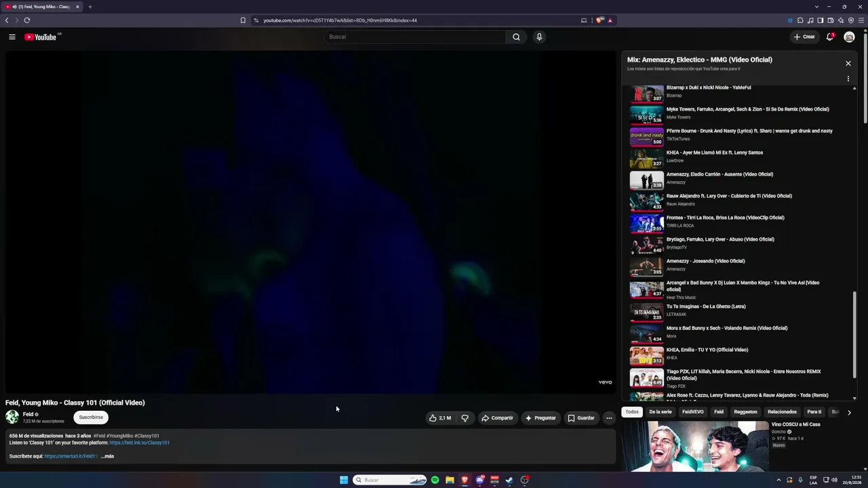Open the browser main menu

[861, 20]
